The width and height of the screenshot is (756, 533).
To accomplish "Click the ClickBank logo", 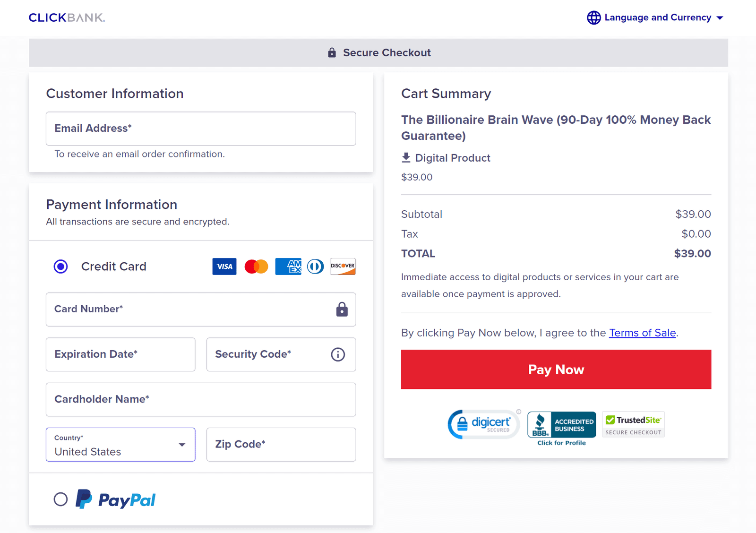I will point(66,17).
